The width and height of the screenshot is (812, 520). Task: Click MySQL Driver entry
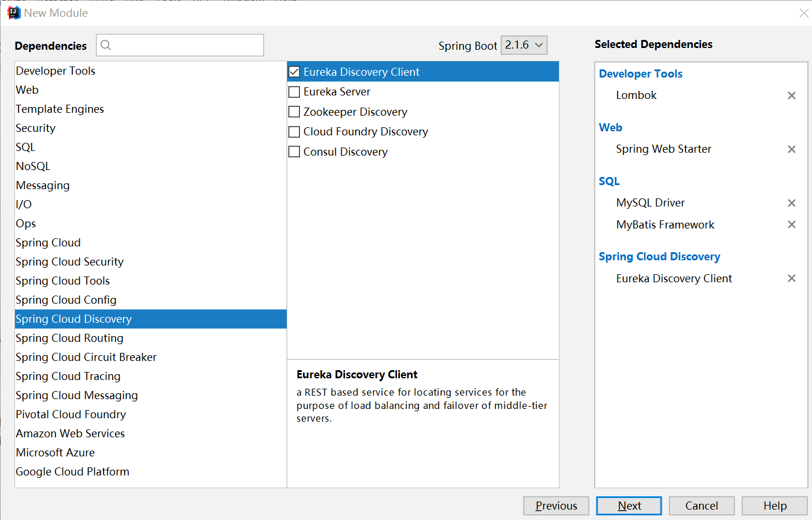click(x=650, y=203)
